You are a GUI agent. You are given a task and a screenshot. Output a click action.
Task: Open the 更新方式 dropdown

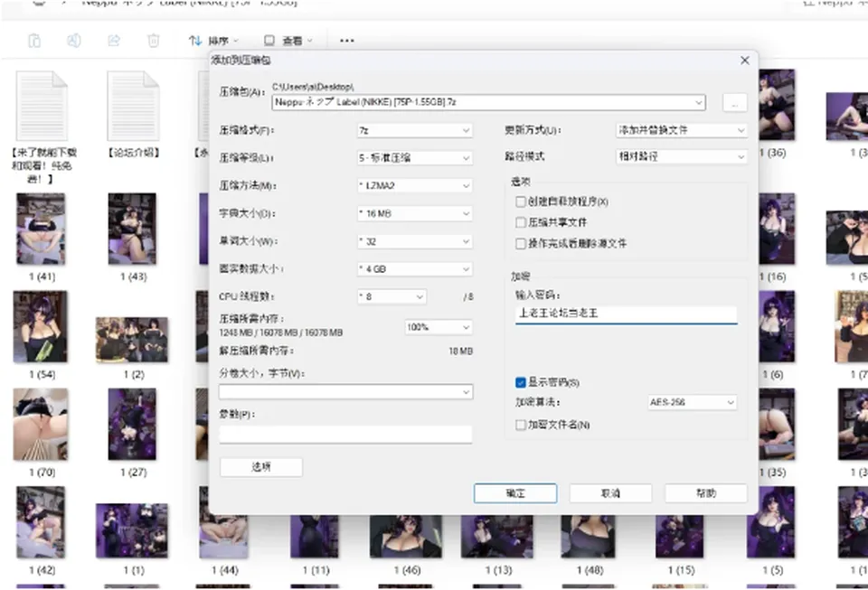click(x=682, y=130)
